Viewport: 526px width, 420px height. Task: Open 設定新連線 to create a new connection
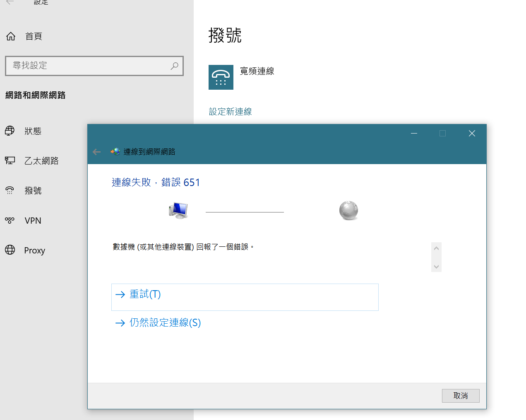[230, 112]
